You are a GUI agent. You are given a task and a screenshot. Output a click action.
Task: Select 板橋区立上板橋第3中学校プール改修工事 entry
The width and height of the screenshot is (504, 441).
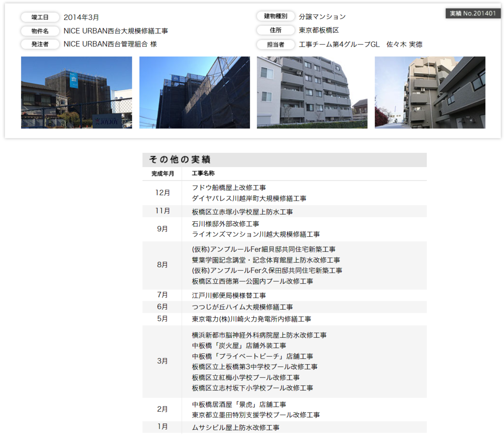click(255, 367)
